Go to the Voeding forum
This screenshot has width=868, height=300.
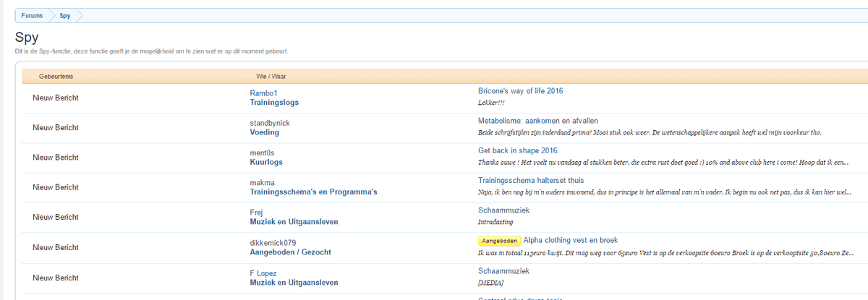pos(264,132)
